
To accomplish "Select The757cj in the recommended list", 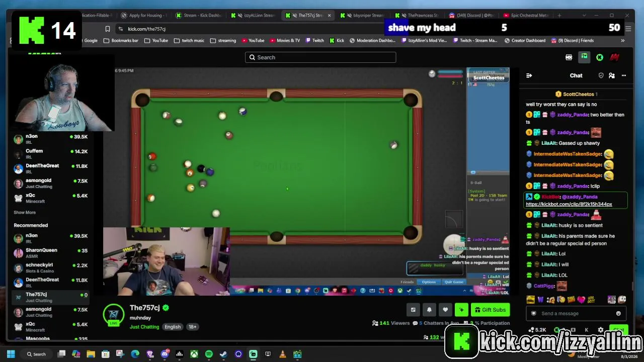I will tap(50, 297).
